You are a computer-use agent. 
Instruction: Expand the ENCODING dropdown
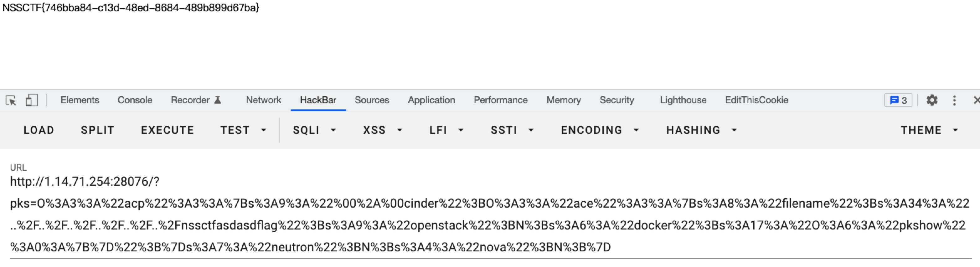click(600, 130)
